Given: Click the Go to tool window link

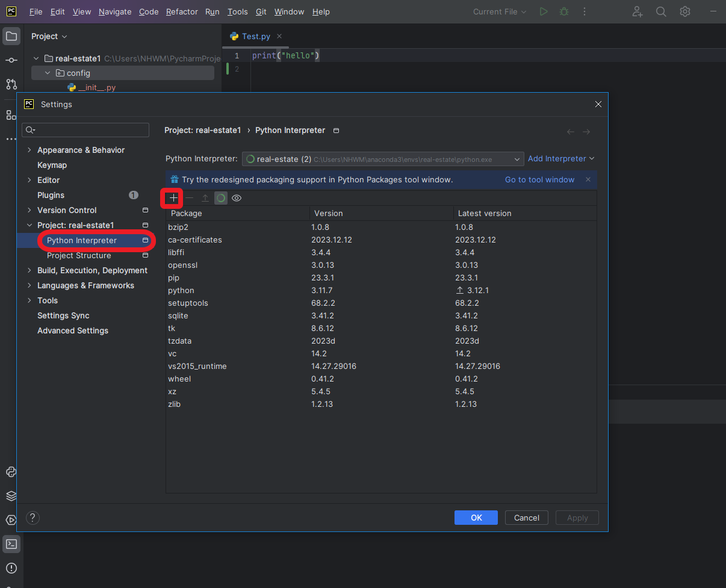Looking at the screenshot, I should [x=539, y=179].
